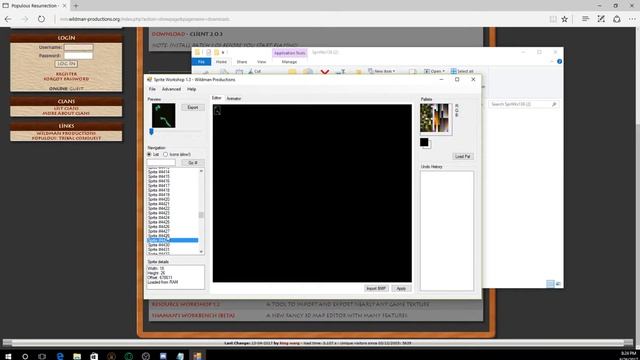Open Explorer Home ribbon tab
The width and height of the screenshot is (640, 360).
pyautogui.click(x=221, y=62)
